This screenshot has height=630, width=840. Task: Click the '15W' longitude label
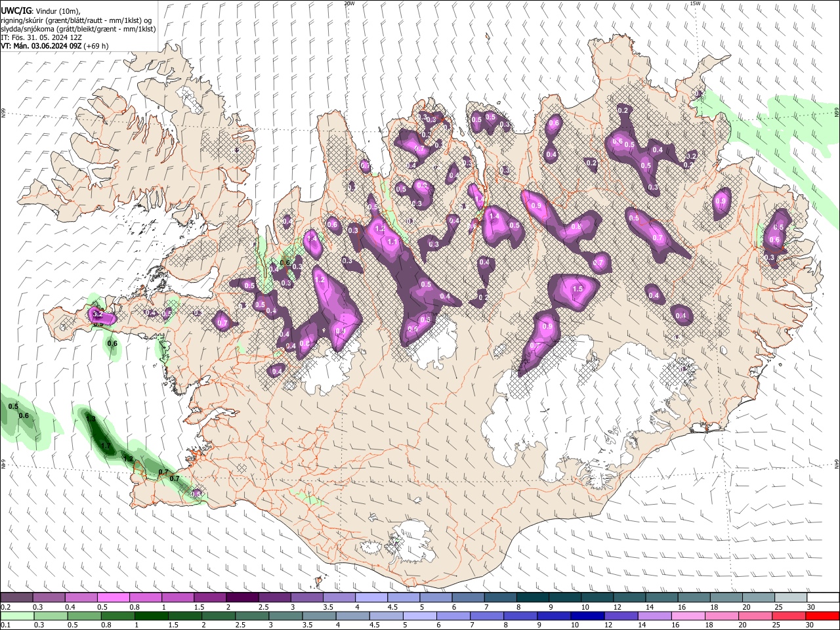click(695, 3)
